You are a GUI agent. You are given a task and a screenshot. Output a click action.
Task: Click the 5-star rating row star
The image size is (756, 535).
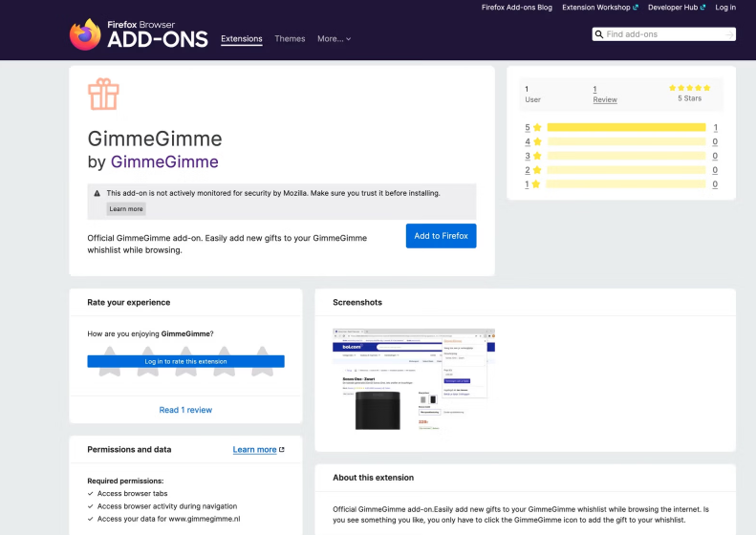(537, 127)
